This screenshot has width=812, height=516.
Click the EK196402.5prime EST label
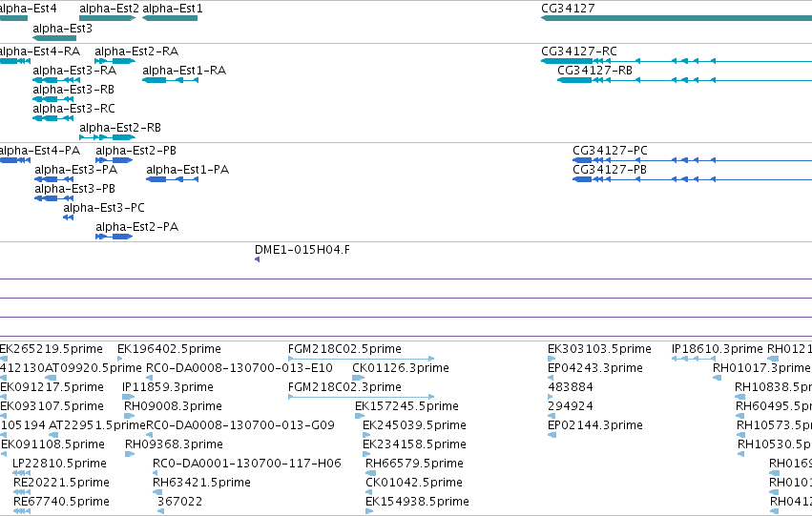pos(169,349)
